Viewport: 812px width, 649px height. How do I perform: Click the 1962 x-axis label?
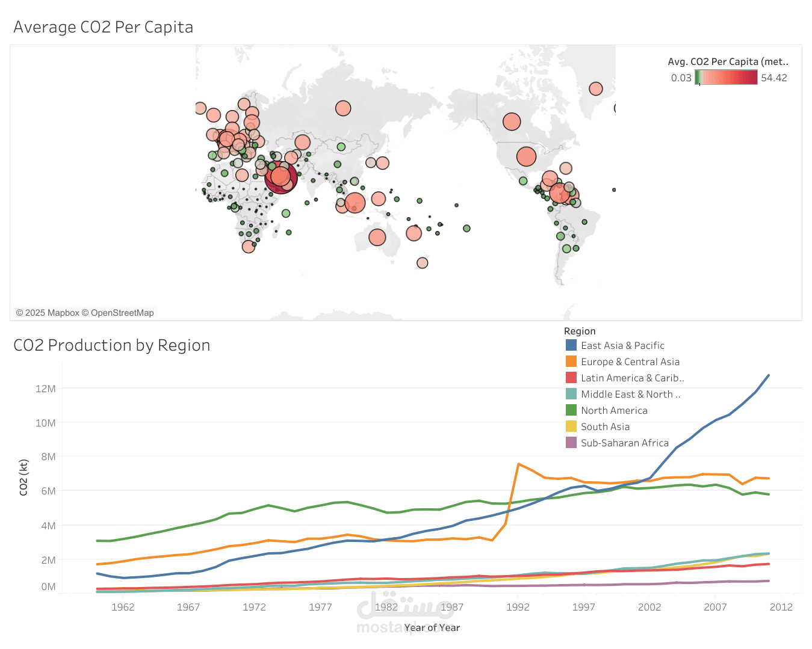(x=123, y=607)
